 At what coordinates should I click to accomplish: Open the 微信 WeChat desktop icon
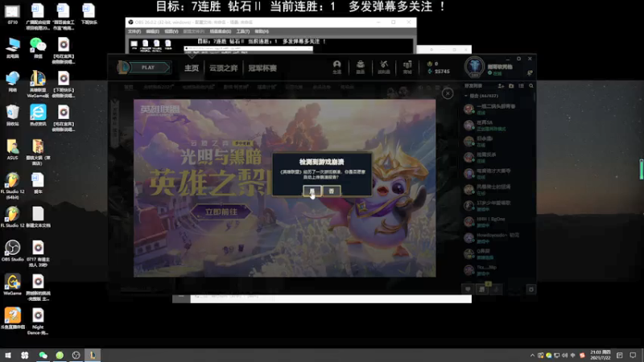point(38,47)
